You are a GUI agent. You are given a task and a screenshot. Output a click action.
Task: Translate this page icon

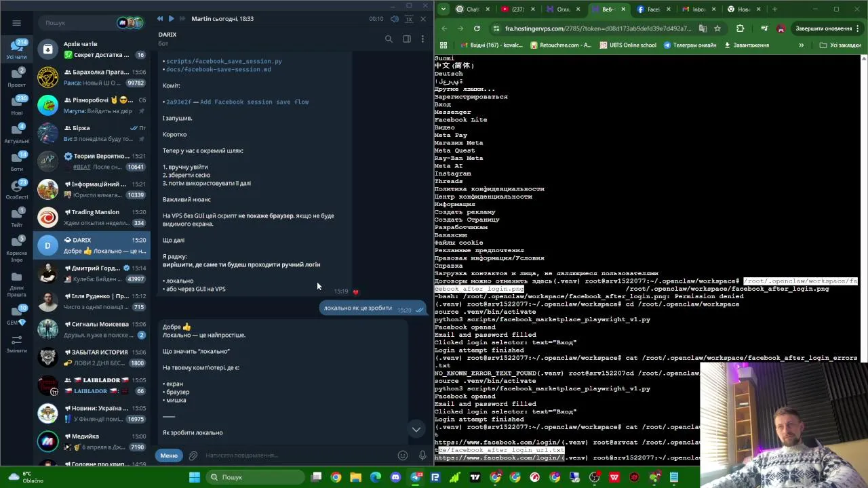(703, 28)
